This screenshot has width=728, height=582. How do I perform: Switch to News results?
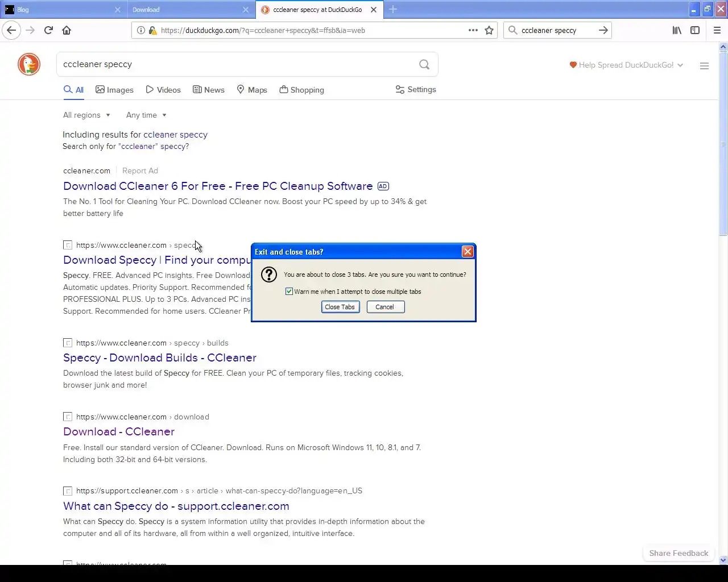209,90
